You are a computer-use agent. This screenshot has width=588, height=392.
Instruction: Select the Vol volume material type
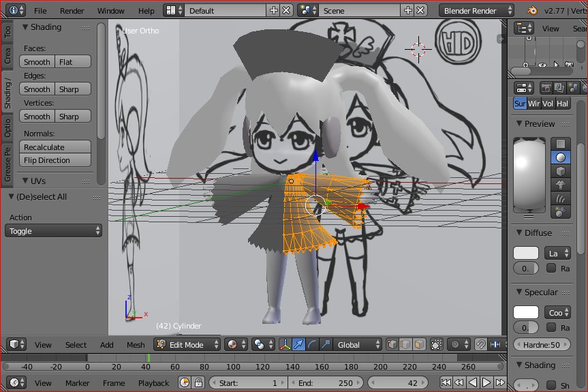(x=548, y=104)
